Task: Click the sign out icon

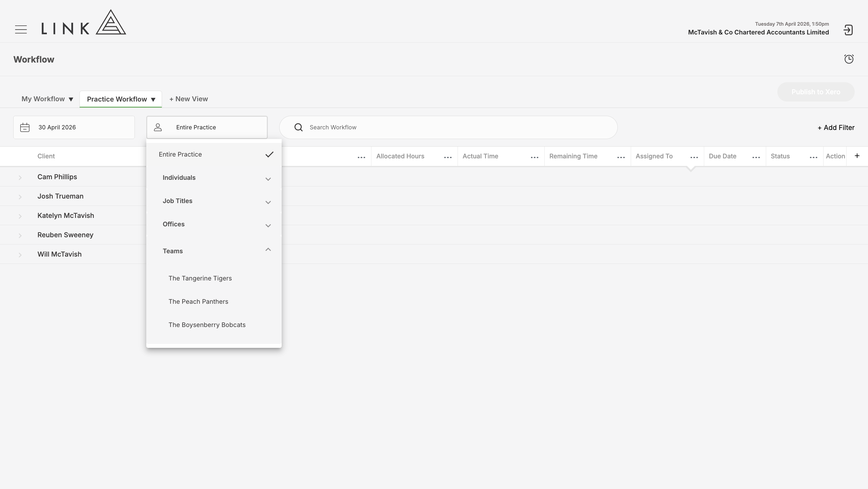Action: 848,30
